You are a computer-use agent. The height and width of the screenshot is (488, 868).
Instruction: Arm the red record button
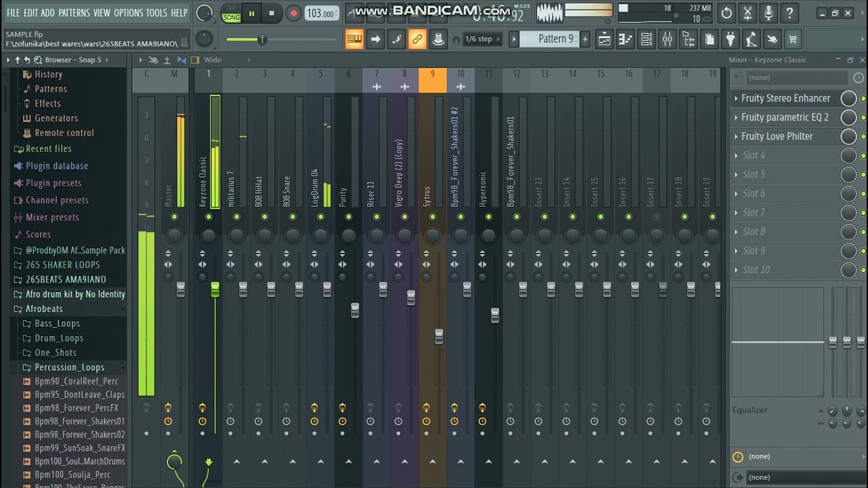pyautogui.click(x=293, y=13)
